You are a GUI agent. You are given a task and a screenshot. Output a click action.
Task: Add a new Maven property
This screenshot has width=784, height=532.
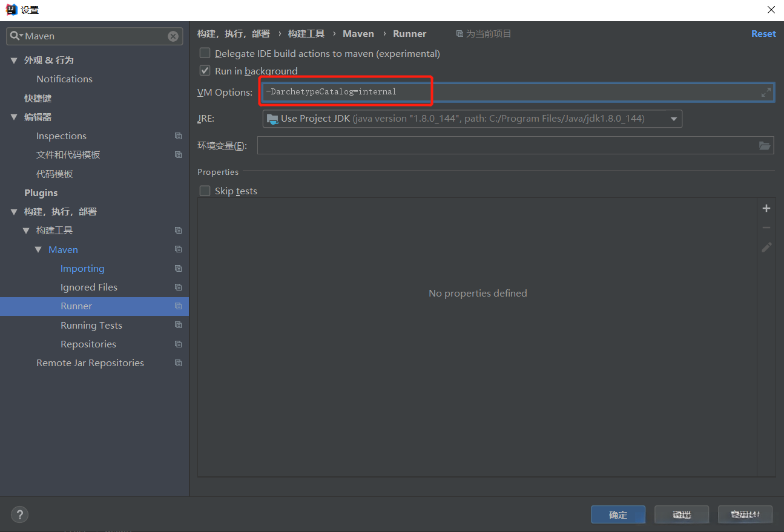point(766,208)
